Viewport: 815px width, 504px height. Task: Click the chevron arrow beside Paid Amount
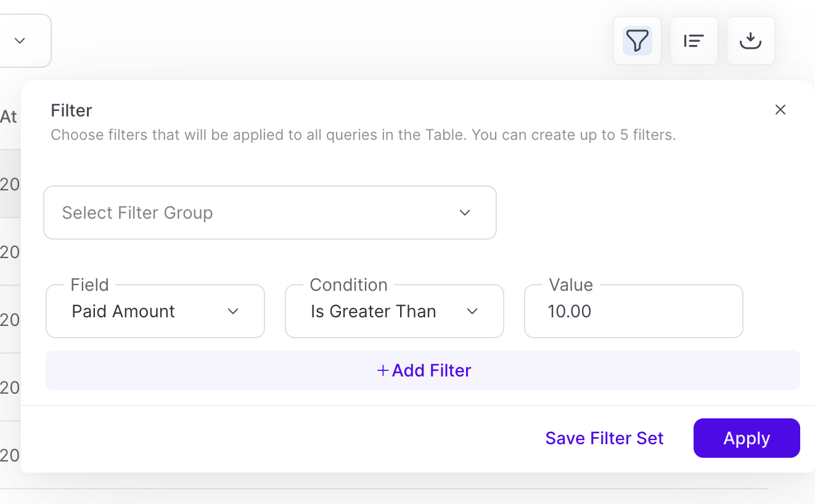click(233, 311)
